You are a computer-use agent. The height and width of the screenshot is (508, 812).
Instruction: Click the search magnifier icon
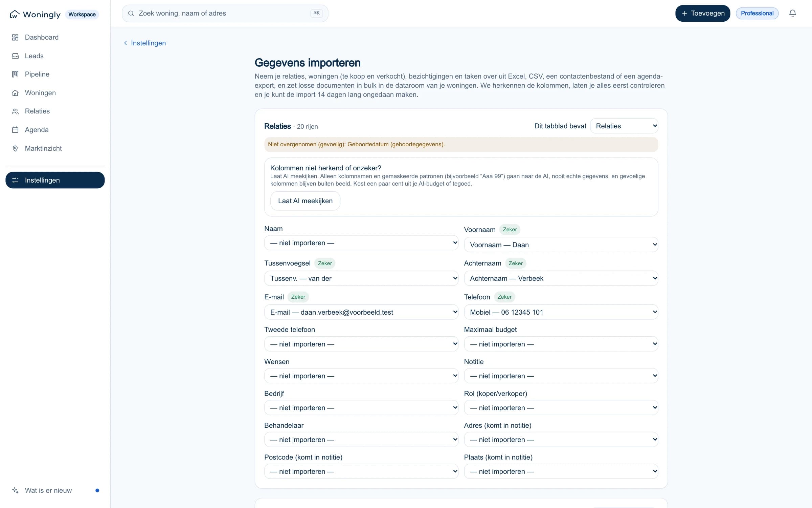(131, 13)
